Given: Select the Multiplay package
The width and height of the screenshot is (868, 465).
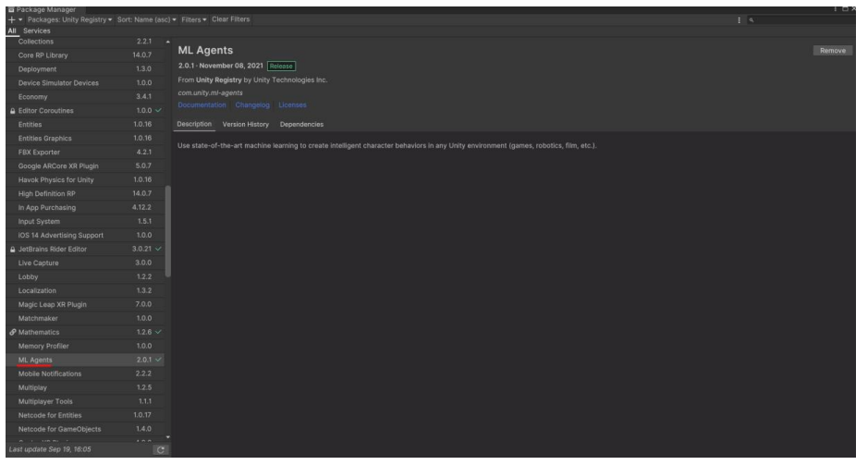Looking at the screenshot, I should 85,387.
